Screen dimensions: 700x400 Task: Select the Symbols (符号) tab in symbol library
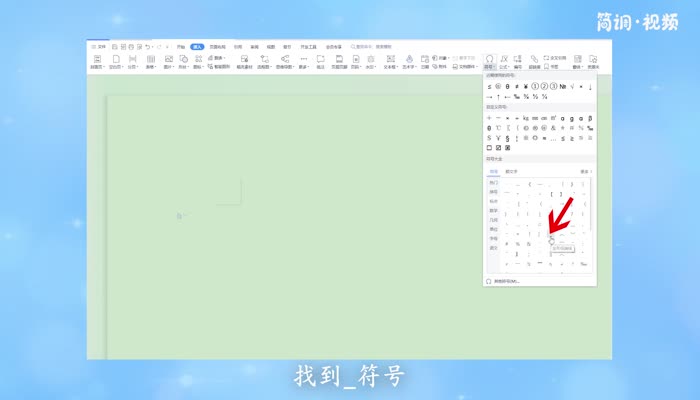coord(493,172)
